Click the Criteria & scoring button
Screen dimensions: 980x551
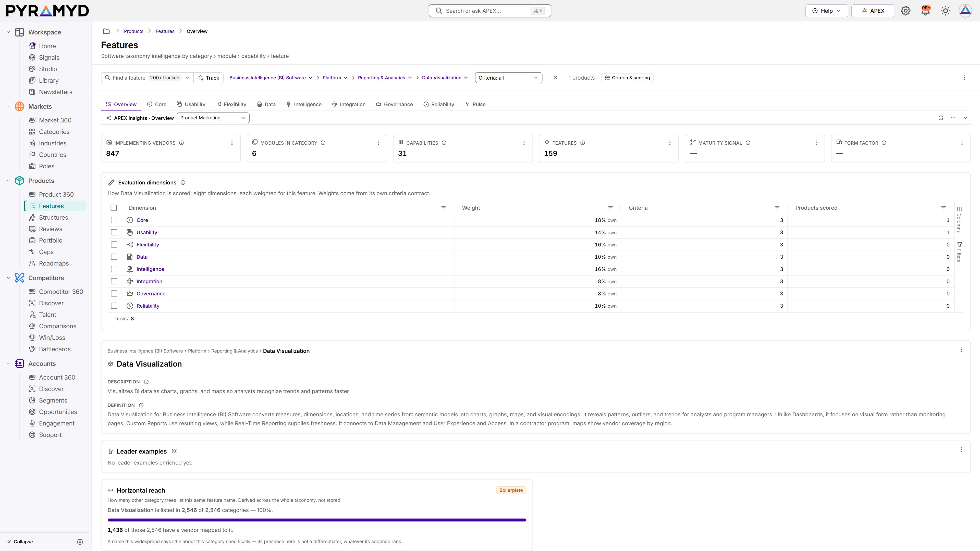(627, 78)
